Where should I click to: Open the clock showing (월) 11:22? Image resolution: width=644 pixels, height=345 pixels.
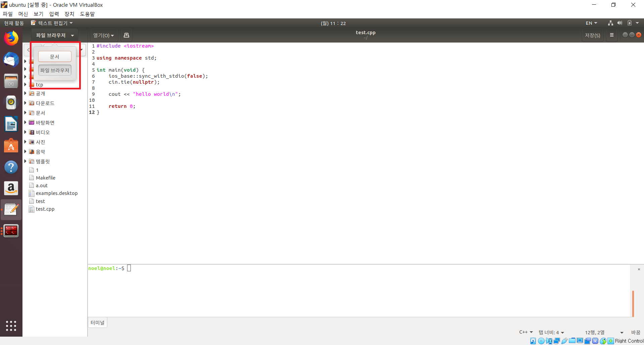click(x=333, y=23)
